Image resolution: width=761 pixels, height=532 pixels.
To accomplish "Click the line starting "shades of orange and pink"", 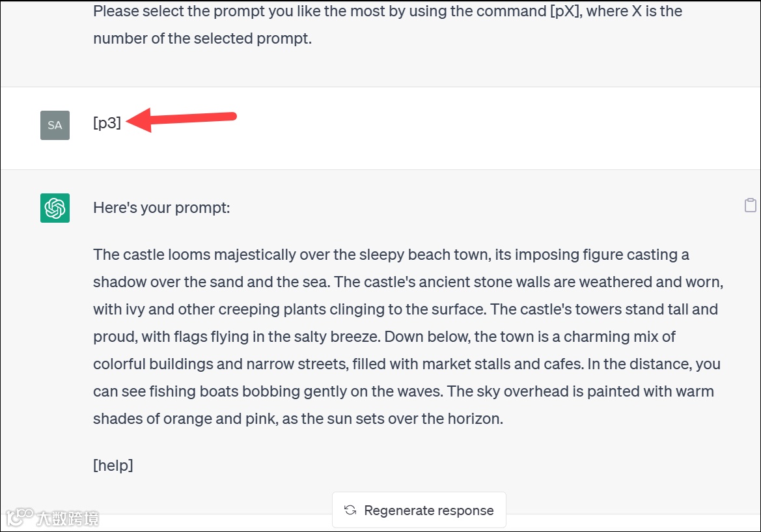I will point(297,419).
